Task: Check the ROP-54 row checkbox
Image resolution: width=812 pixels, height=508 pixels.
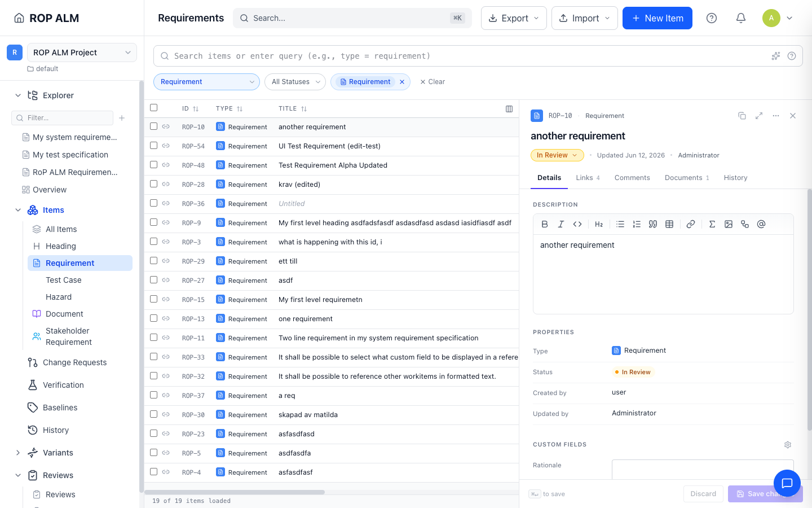Action: tap(153, 146)
